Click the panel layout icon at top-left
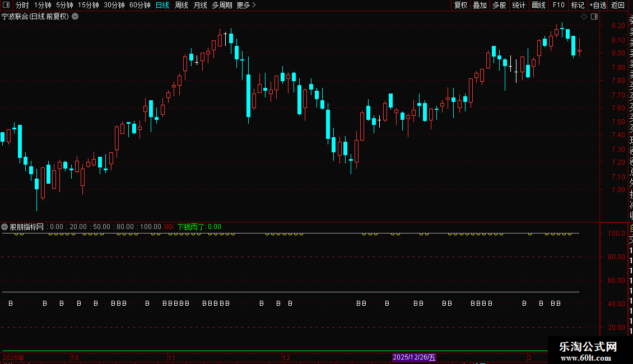 6,5
